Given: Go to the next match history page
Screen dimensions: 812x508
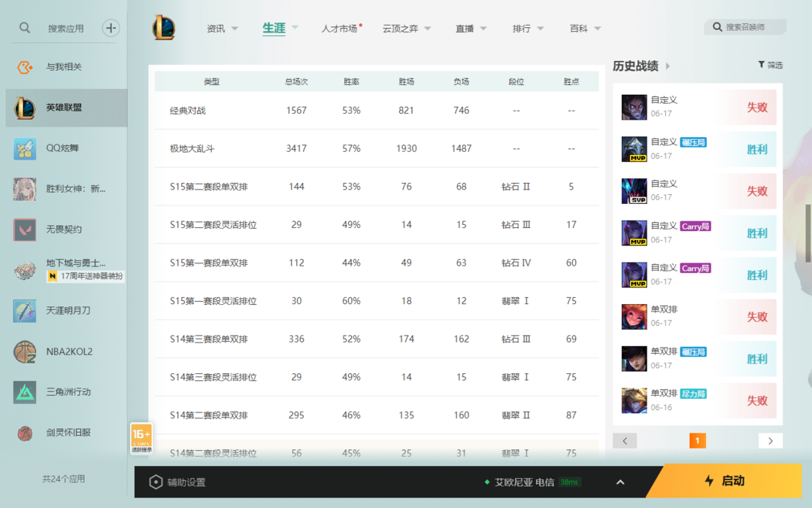Looking at the screenshot, I should coord(771,440).
